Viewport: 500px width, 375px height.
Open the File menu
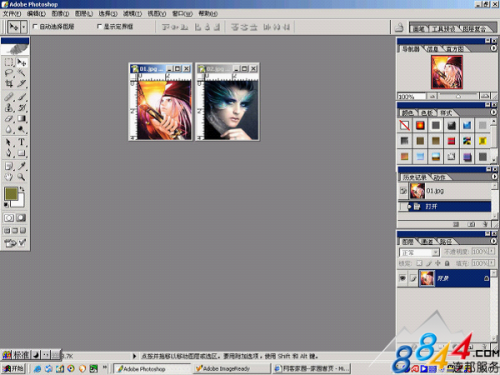pos(12,14)
